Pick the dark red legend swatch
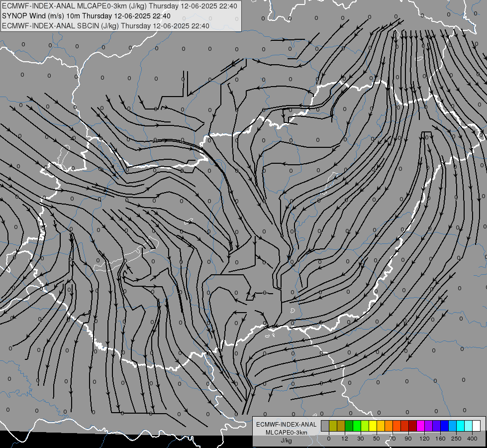This screenshot has width=487, height=448. [412, 426]
